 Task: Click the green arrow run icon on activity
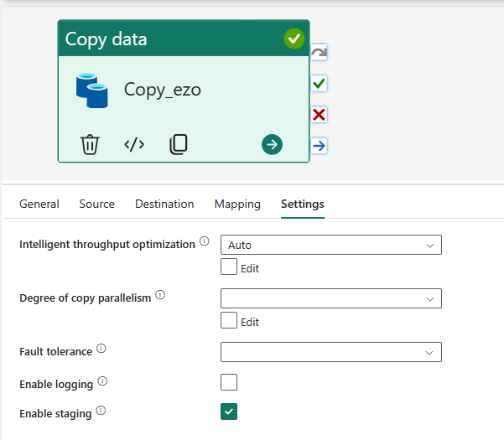(272, 144)
